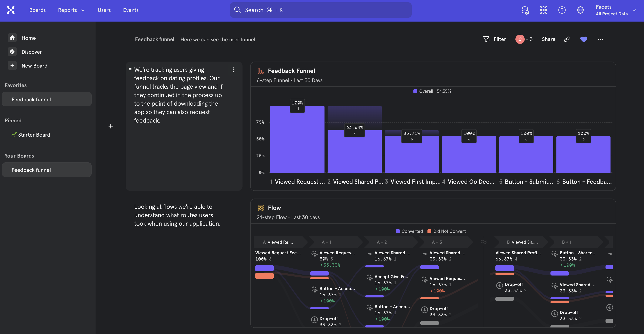Click the Search input field
644x334 pixels.
pyautogui.click(x=320, y=10)
